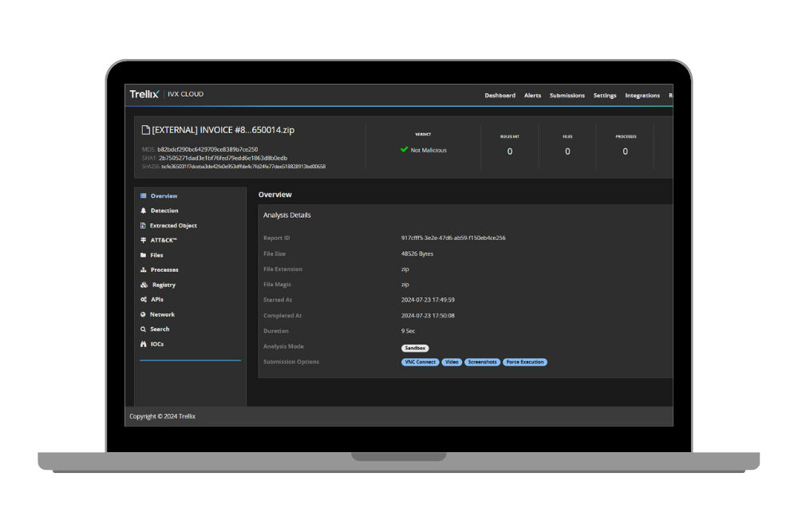Viewport: 798px width, 532px height.
Task: Click the Trellix logo
Action: 144,94
